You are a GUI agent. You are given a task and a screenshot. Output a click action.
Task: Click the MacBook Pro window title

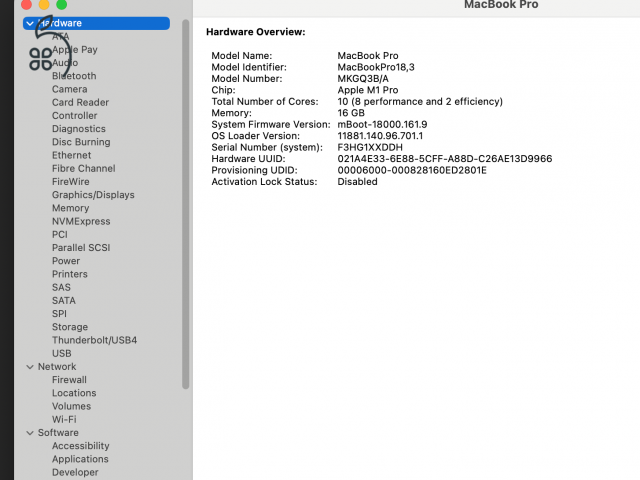(x=501, y=5)
